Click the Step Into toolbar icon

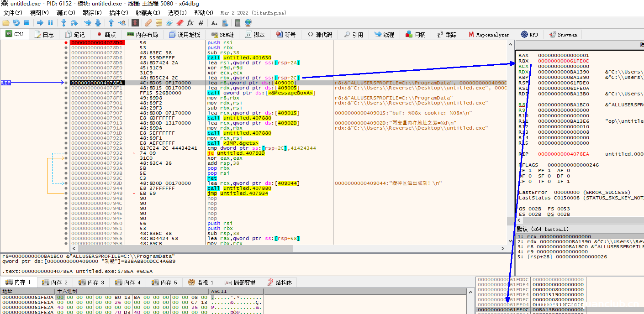tap(63, 23)
